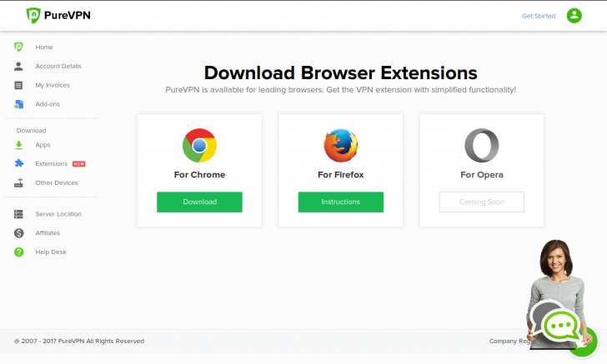Click the Affiliates dollar icon
607x364 pixels.
[18, 233]
